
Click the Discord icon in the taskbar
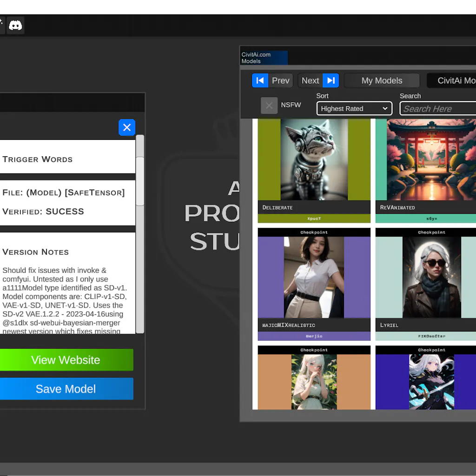[x=16, y=25]
